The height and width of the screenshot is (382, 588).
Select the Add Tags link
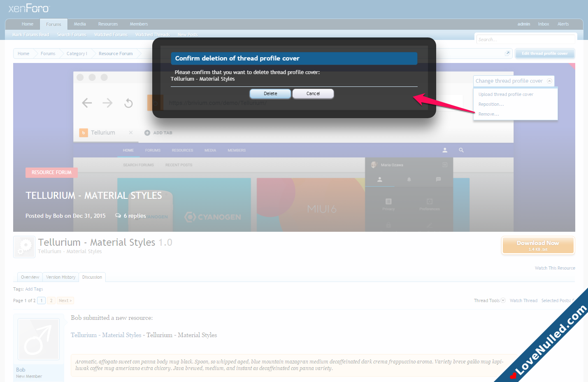coord(34,289)
